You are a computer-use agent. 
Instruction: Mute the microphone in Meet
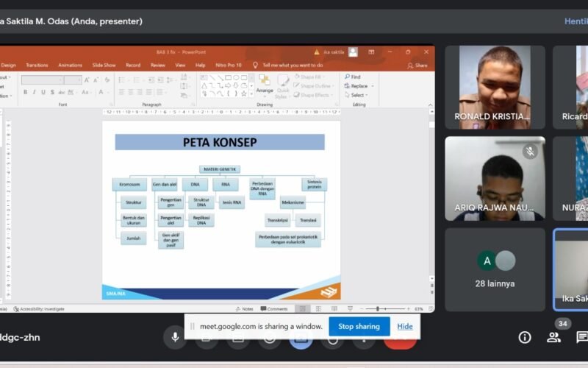(175, 337)
